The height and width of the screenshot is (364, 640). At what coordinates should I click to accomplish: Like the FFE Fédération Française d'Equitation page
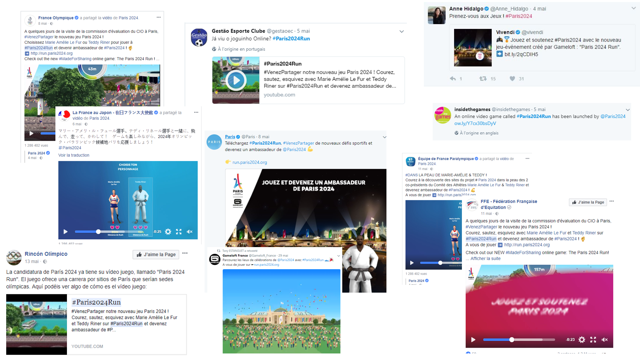coord(588,202)
